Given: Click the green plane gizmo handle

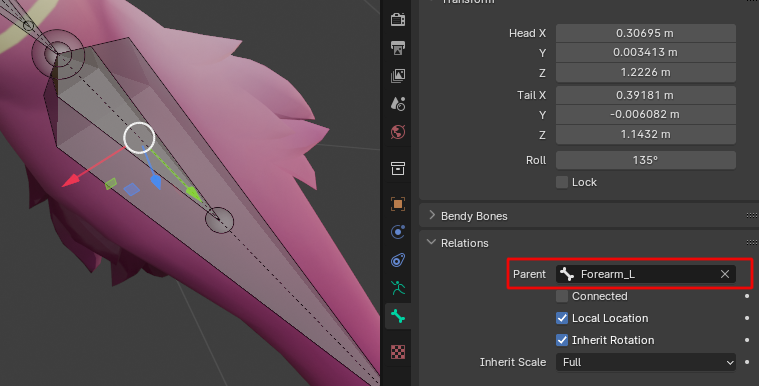Looking at the screenshot, I should click(x=111, y=184).
